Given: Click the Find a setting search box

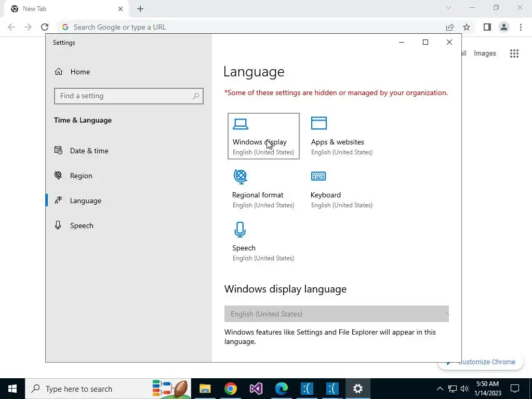Looking at the screenshot, I should click(129, 96).
